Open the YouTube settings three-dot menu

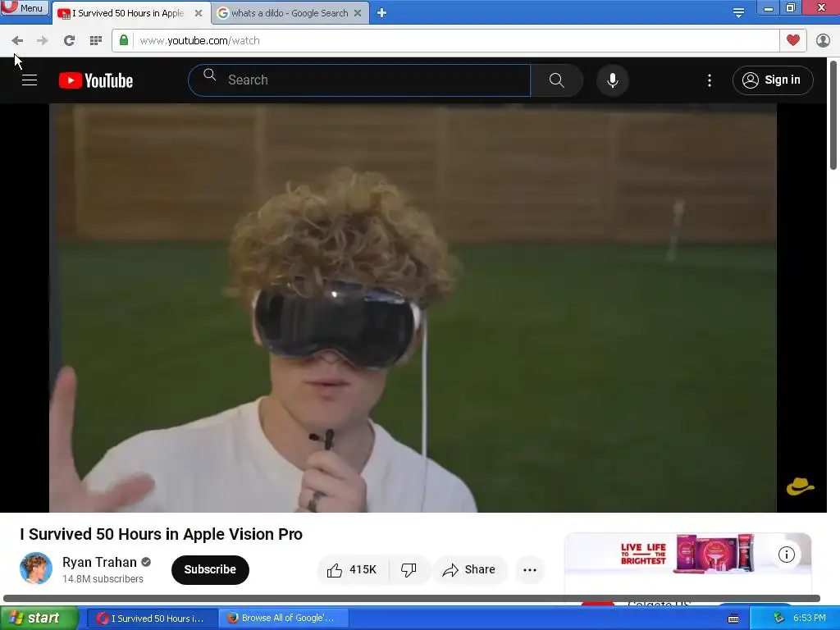(710, 80)
